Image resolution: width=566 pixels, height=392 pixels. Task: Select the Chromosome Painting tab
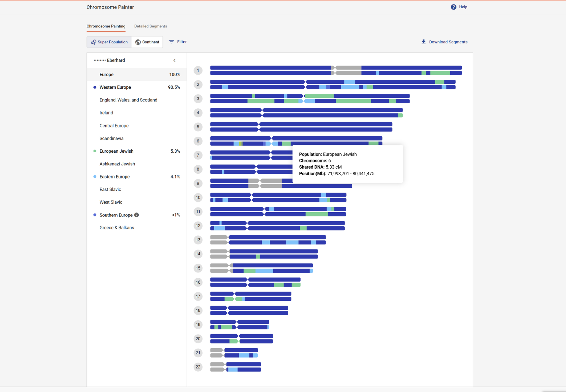[x=106, y=26]
